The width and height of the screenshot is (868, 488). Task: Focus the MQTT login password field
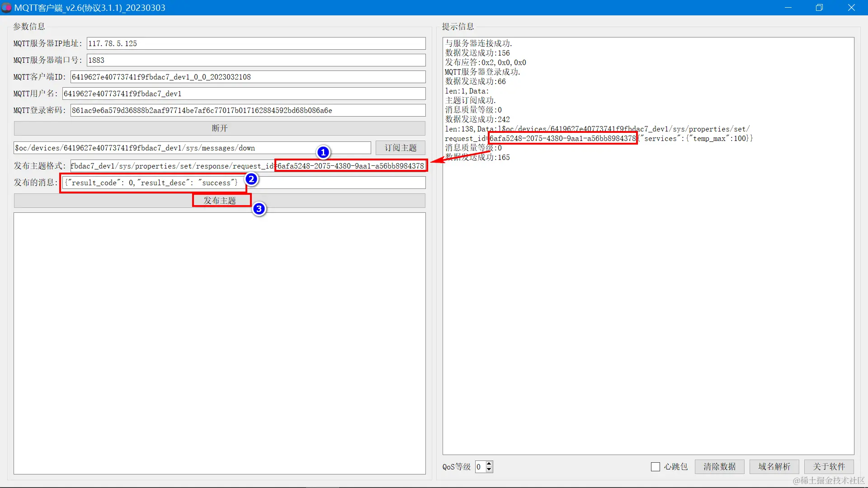[x=248, y=110]
